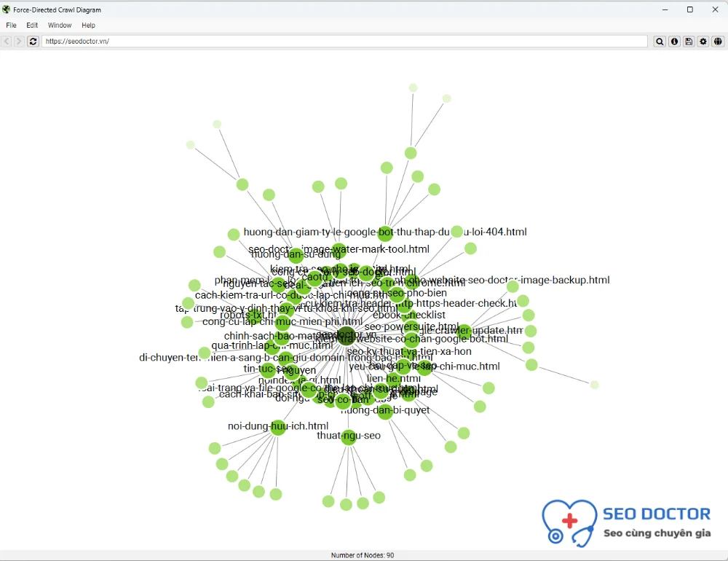Select the image-water-mark-tool.html node
Viewport: 728px width, 561px height.
pyautogui.click(x=339, y=251)
